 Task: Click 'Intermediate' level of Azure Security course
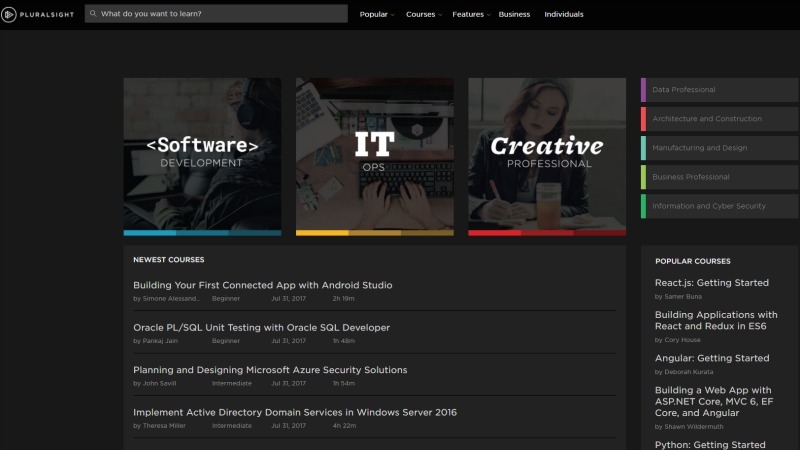tap(232, 383)
